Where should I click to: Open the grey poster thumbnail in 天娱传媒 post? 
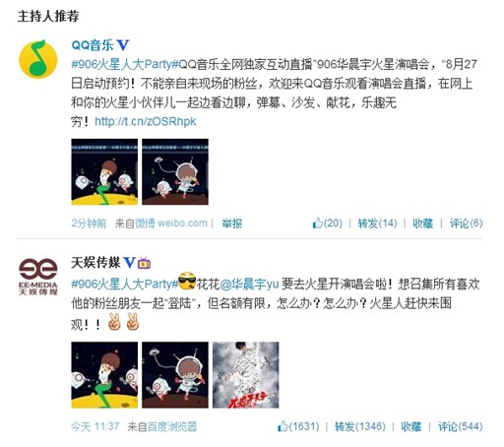246,375
